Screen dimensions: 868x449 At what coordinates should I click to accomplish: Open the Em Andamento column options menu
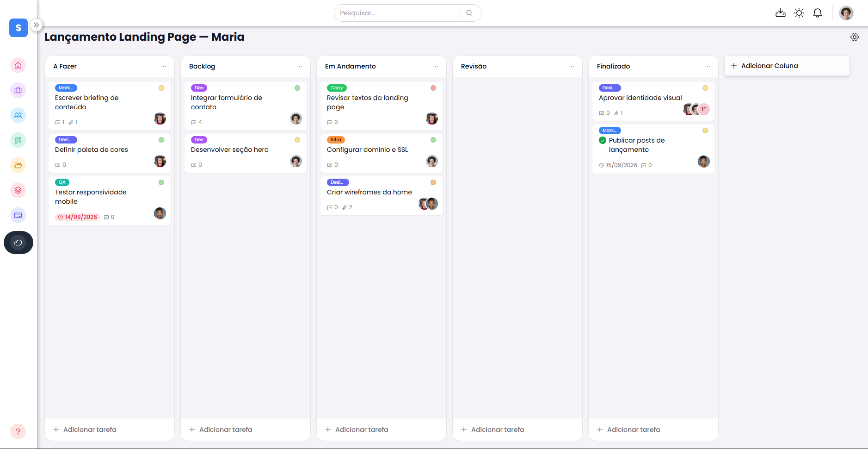tap(436, 67)
